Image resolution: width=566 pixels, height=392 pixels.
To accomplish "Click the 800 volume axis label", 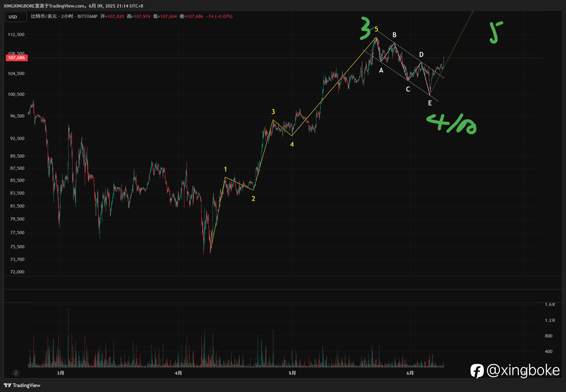I will click(549, 336).
